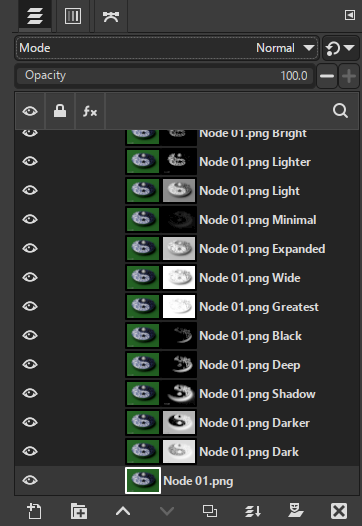The height and width of the screenshot is (526, 362).
Task: Select the 'Node 01.png Wide' layer name
Action: pyautogui.click(x=250, y=278)
